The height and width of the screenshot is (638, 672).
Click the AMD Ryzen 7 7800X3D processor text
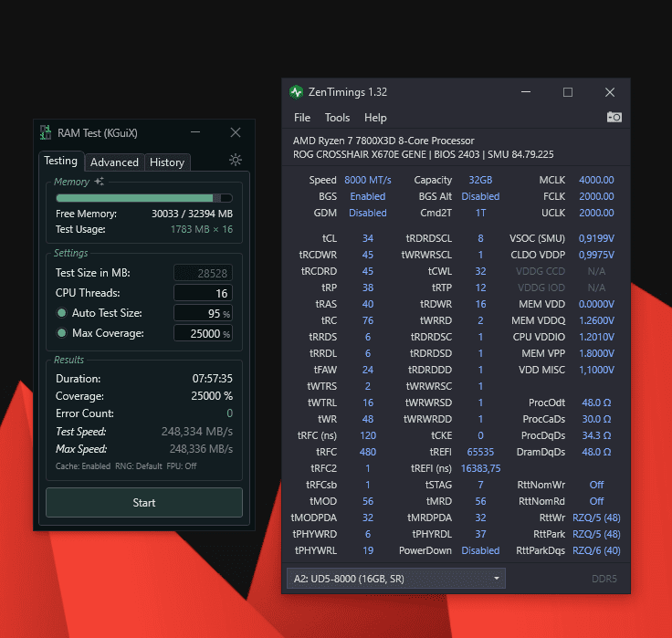point(383,141)
